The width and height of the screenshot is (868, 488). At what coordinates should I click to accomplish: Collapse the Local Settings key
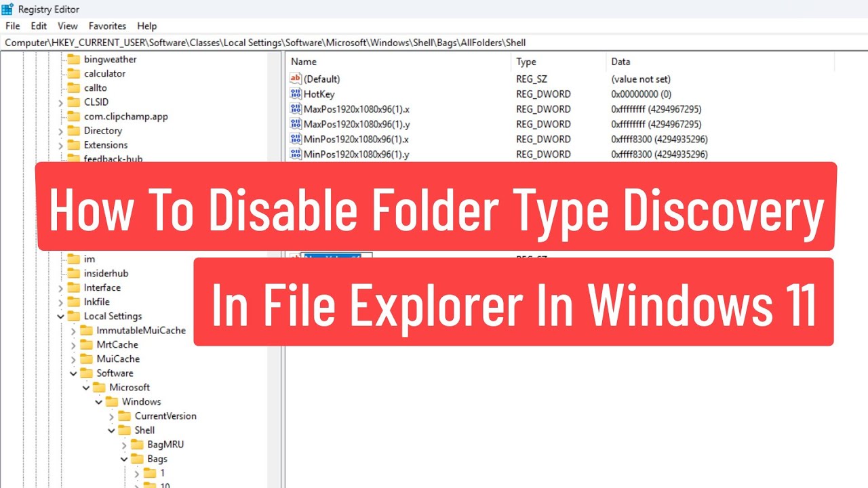tap(60, 317)
